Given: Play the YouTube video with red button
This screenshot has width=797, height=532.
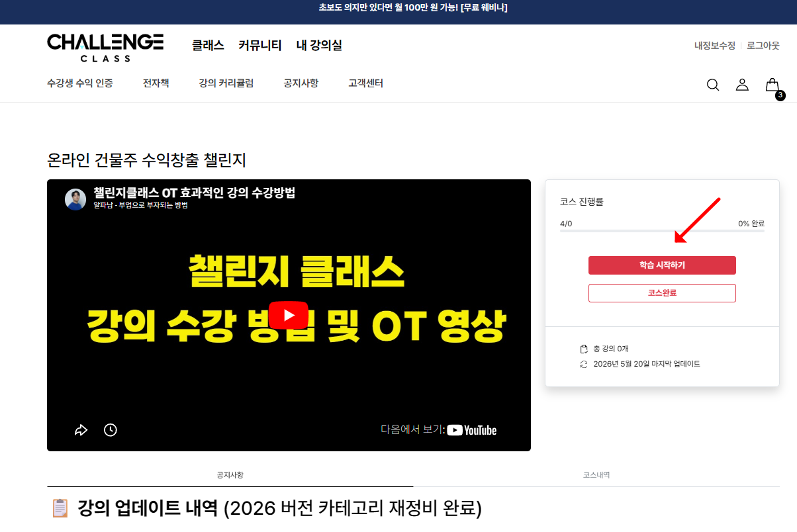Looking at the screenshot, I should 289,315.
